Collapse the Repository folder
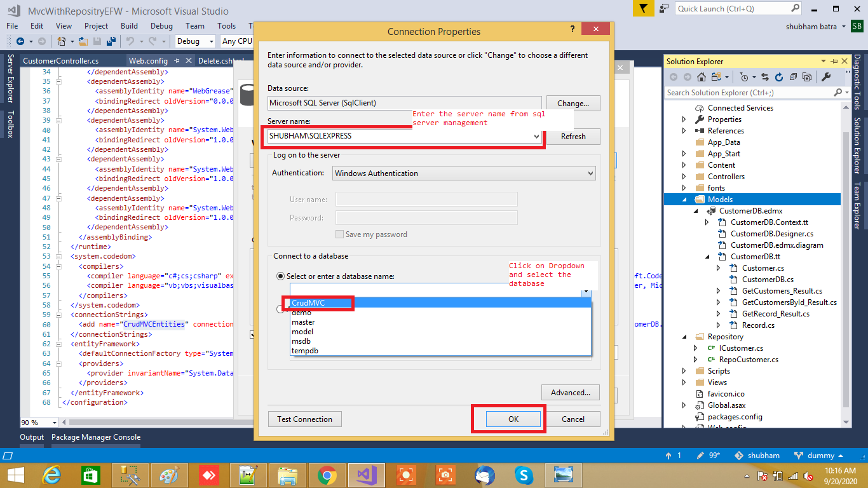This screenshot has width=868, height=488. tap(685, 337)
